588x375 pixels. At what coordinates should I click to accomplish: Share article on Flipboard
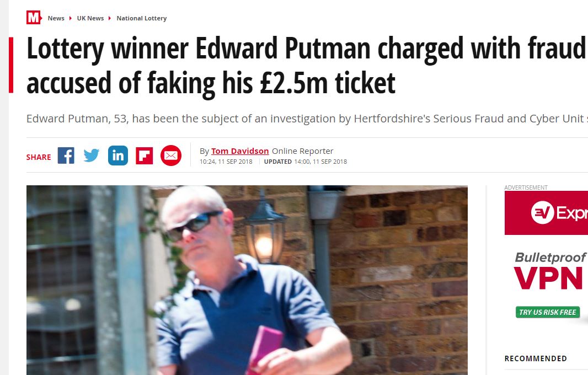145,156
